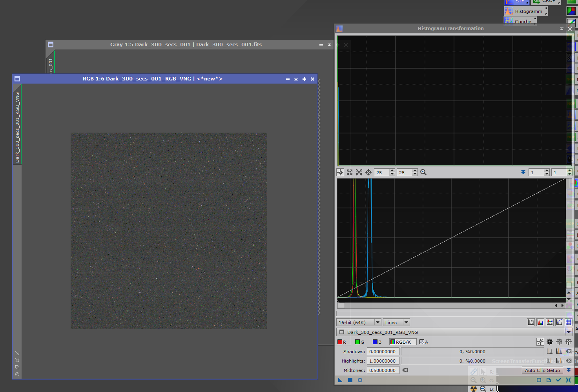Select the green G channel

359,342
